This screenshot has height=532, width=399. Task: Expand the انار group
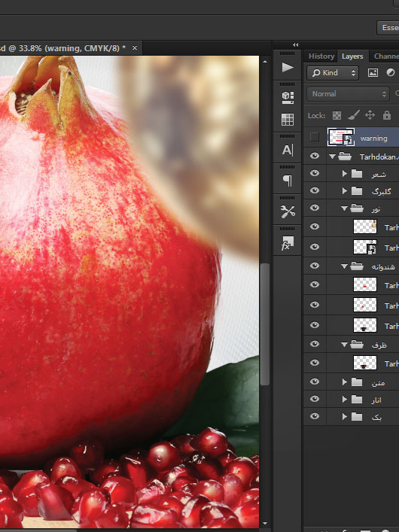344,399
